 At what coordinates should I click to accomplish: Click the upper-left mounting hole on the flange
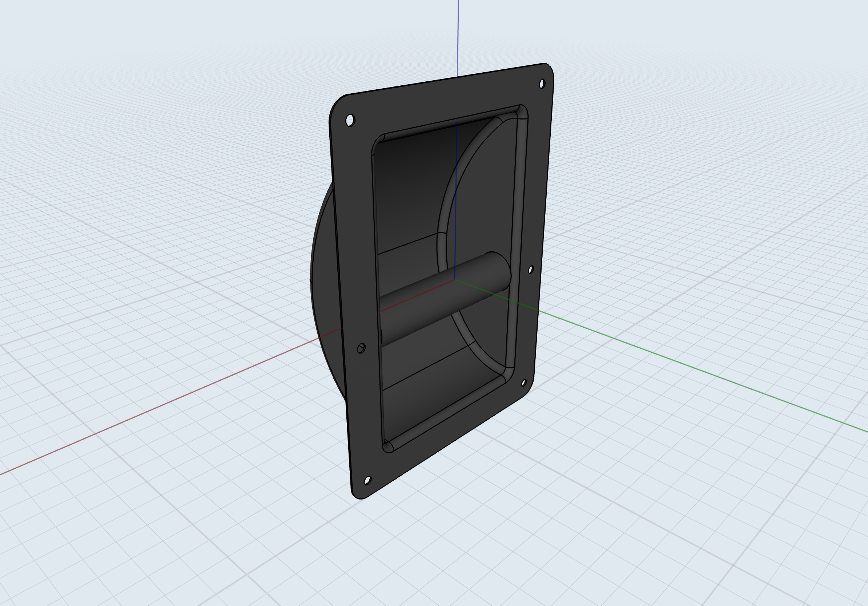click(x=350, y=120)
